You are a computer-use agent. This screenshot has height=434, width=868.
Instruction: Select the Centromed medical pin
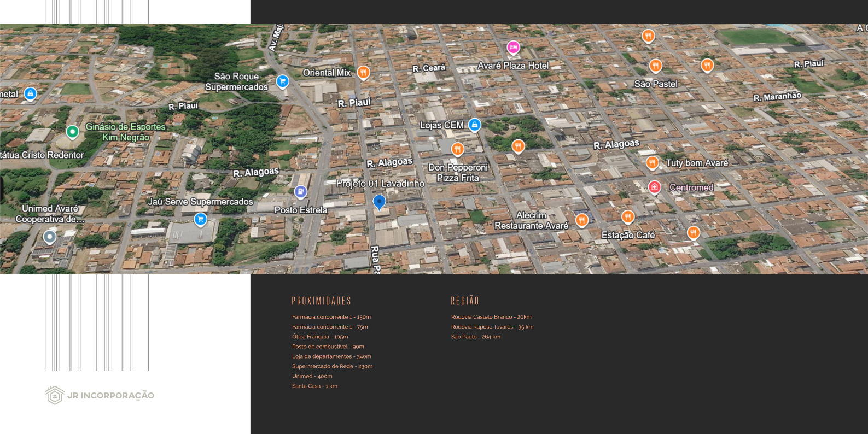coord(654,187)
